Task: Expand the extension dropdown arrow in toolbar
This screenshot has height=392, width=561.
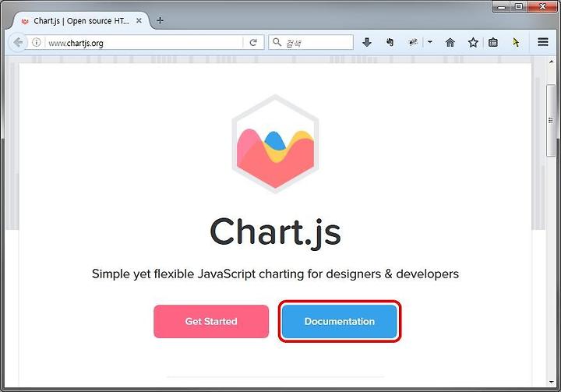Action: (x=430, y=42)
